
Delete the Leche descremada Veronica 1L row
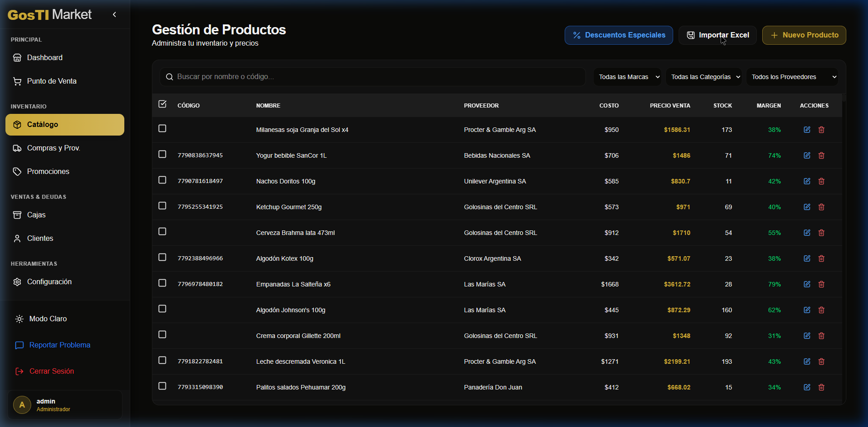(x=821, y=361)
